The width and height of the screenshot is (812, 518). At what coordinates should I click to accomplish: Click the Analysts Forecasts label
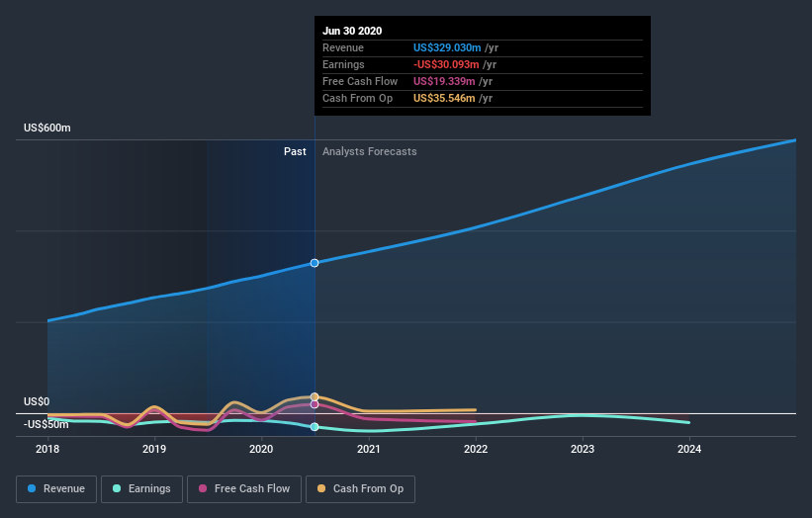pyautogui.click(x=369, y=151)
